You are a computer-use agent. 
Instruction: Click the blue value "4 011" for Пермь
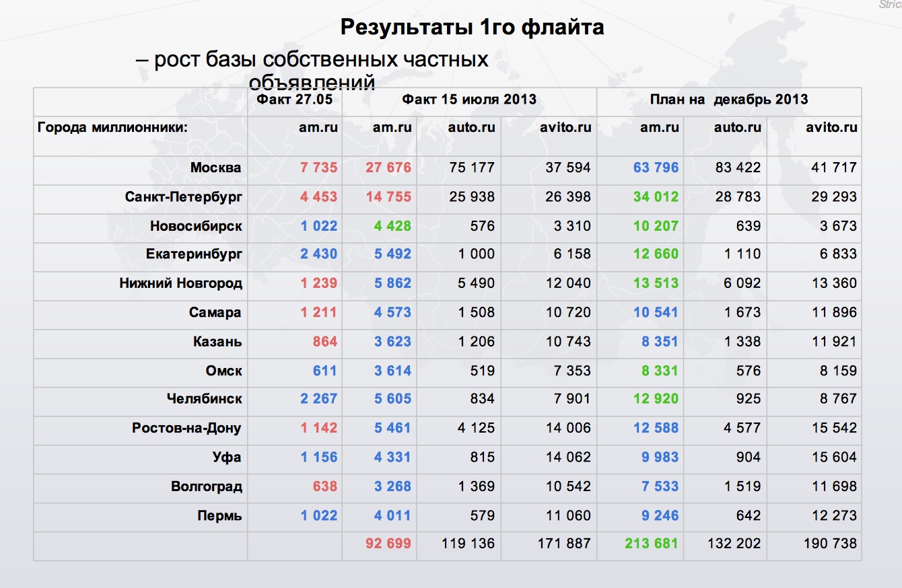pos(392,516)
